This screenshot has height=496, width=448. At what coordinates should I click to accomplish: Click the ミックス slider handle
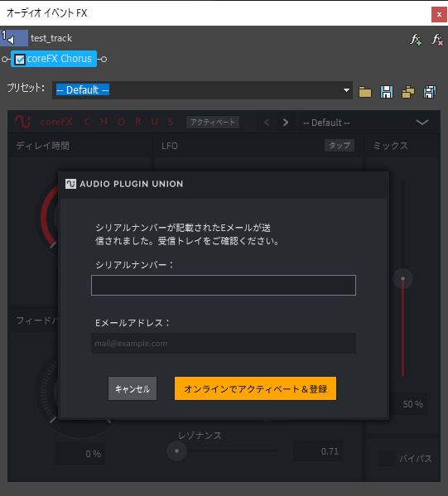[x=402, y=279]
